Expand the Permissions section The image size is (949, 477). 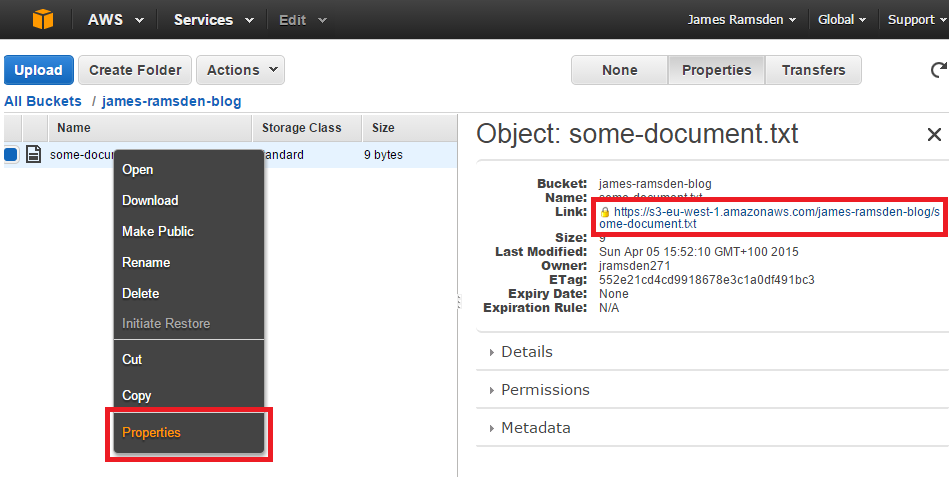pyautogui.click(x=539, y=390)
